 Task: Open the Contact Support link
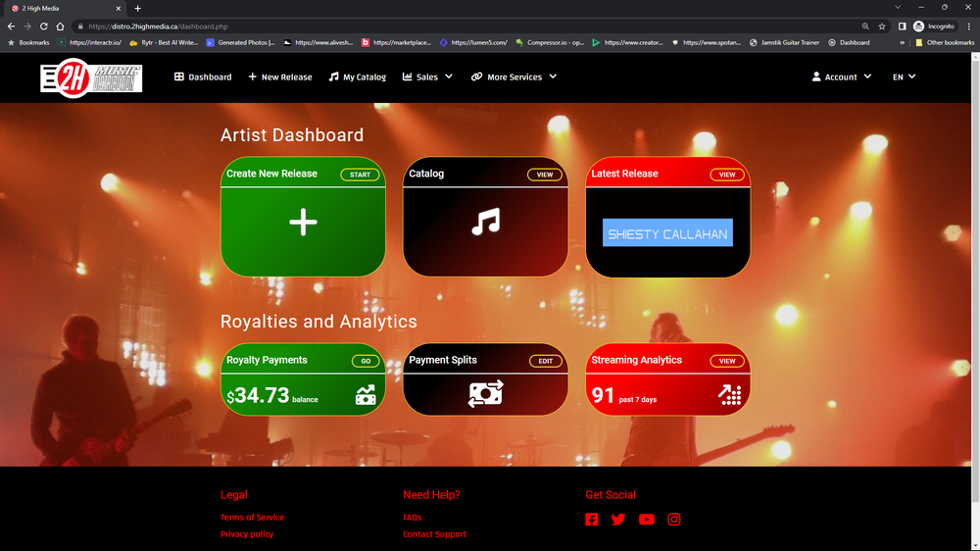pyautogui.click(x=434, y=534)
